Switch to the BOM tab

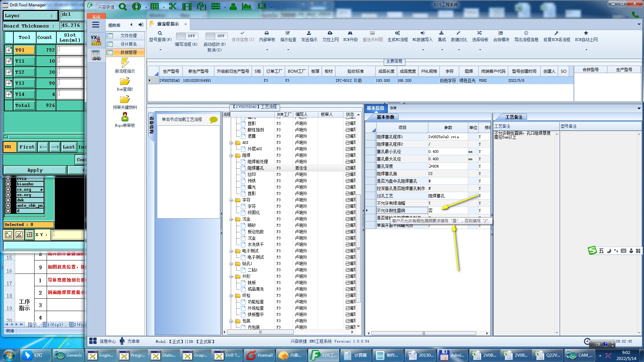point(393,108)
